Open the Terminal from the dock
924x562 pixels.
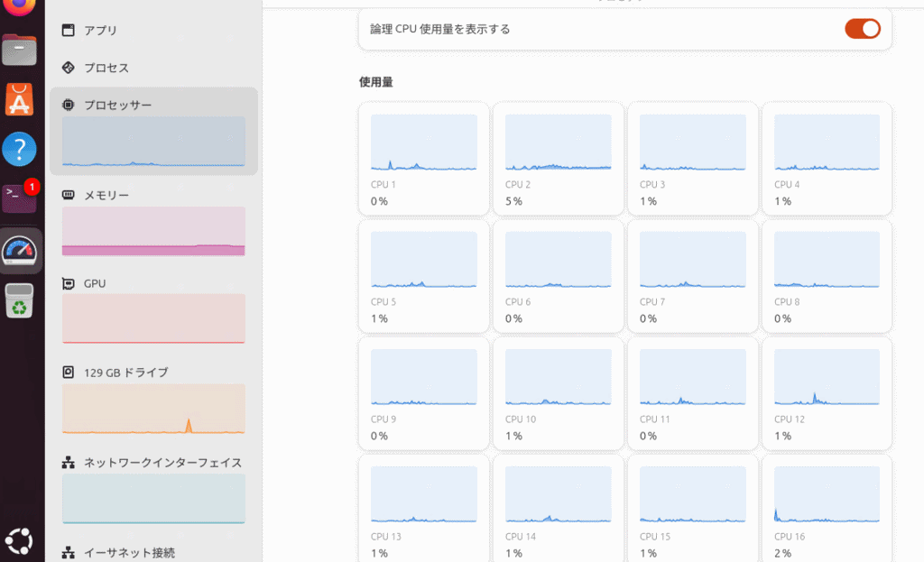(20, 197)
